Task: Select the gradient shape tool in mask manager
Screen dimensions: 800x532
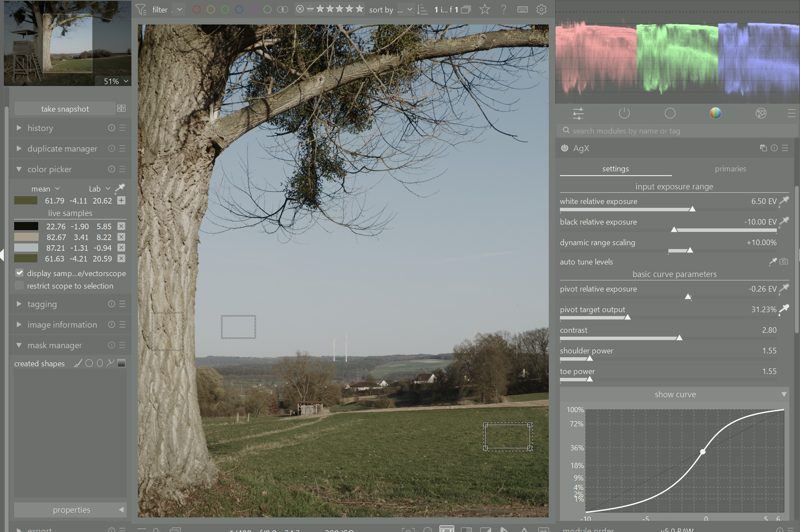Action: [x=122, y=363]
